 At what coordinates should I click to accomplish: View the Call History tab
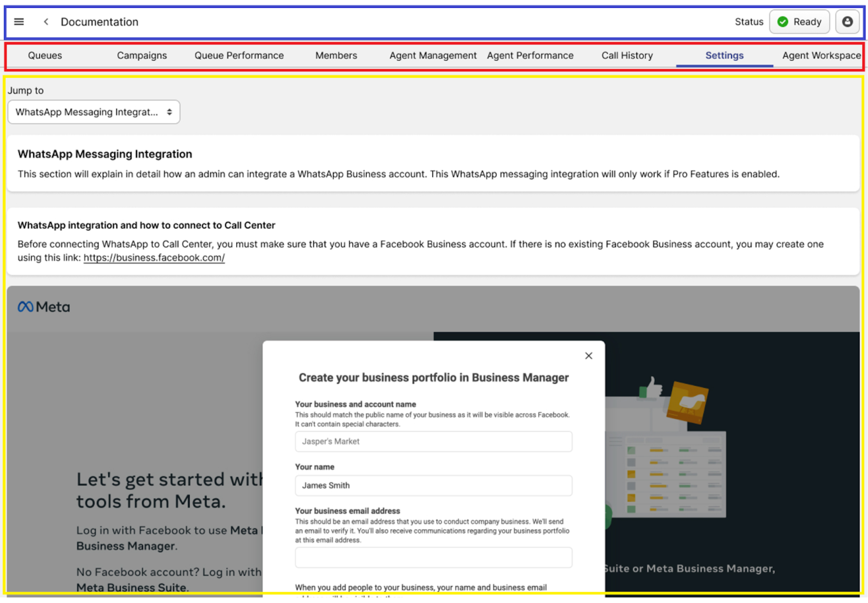point(627,56)
